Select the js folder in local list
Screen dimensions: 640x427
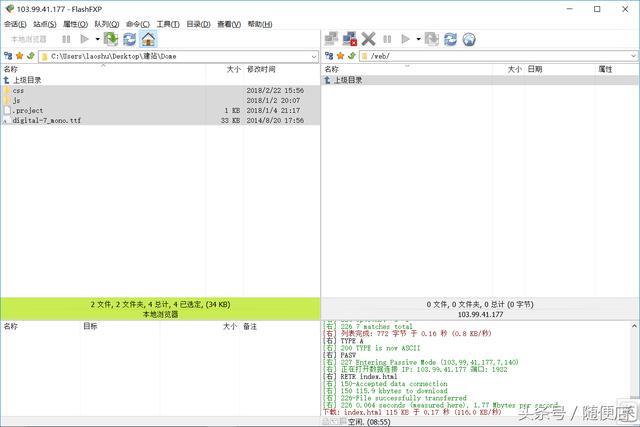(x=160, y=100)
